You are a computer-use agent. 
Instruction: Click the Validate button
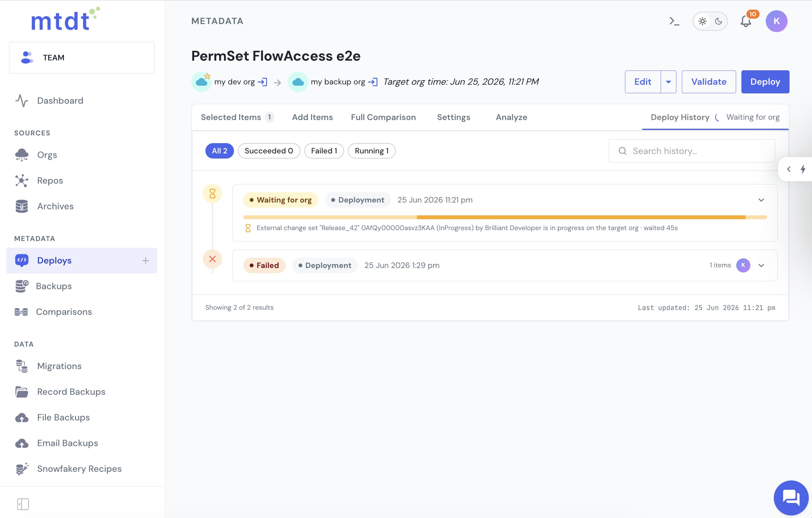[x=709, y=82]
